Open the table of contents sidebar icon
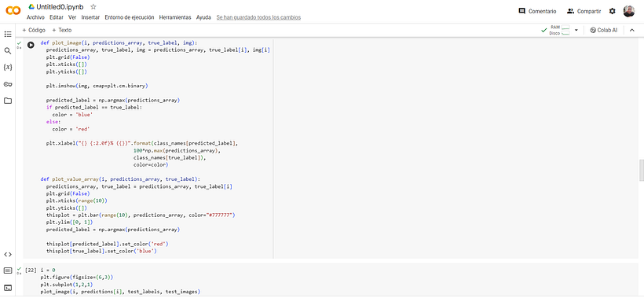This screenshot has width=644, height=298. (8, 34)
